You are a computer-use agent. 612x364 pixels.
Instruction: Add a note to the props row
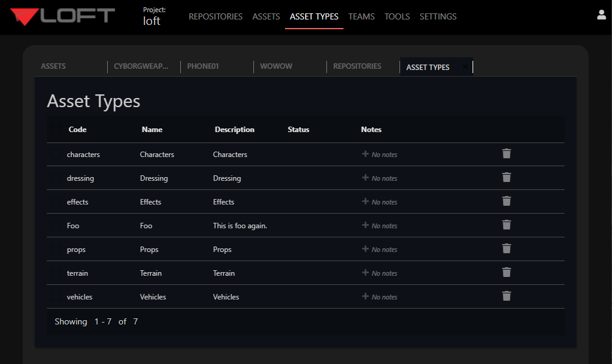click(x=379, y=249)
